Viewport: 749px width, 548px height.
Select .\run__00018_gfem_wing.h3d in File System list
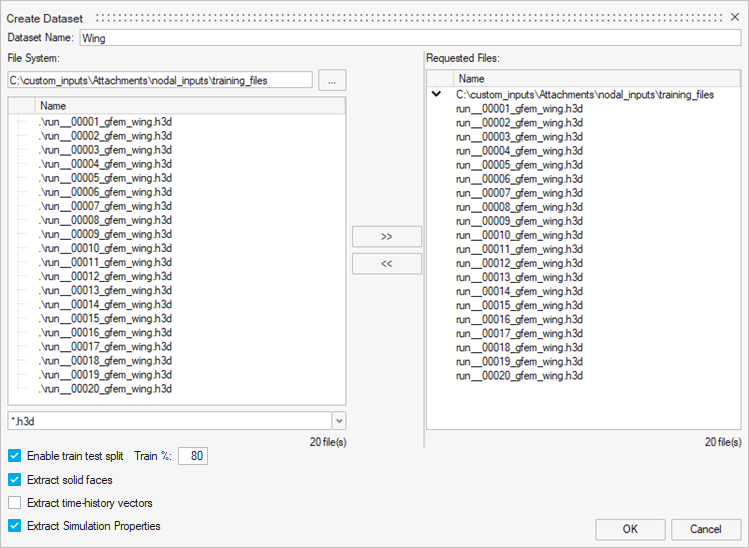105,361
